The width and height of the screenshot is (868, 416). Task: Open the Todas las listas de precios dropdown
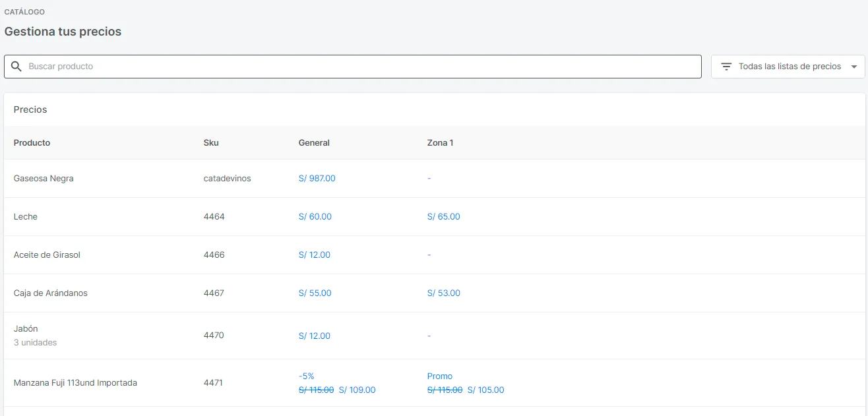point(788,67)
